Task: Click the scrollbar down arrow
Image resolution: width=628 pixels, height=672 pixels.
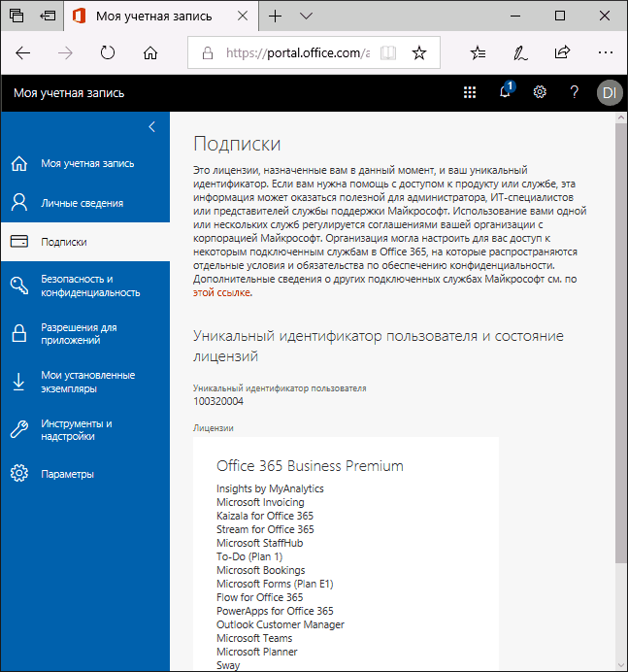Action: [621, 665]
